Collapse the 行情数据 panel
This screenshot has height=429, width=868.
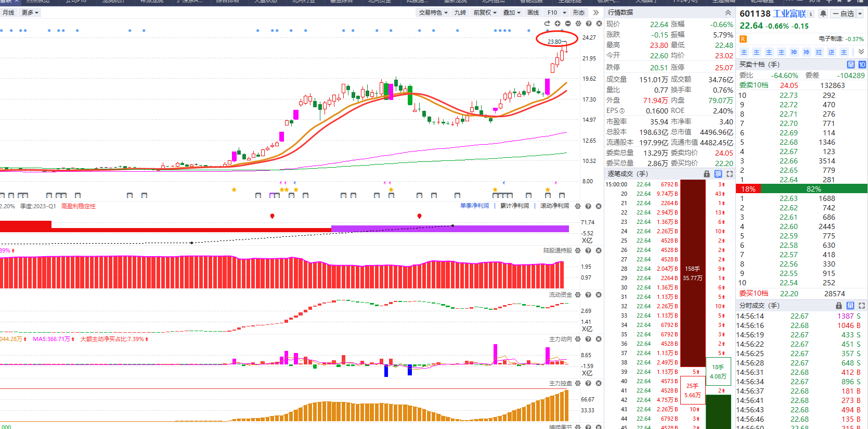[728, 12]
